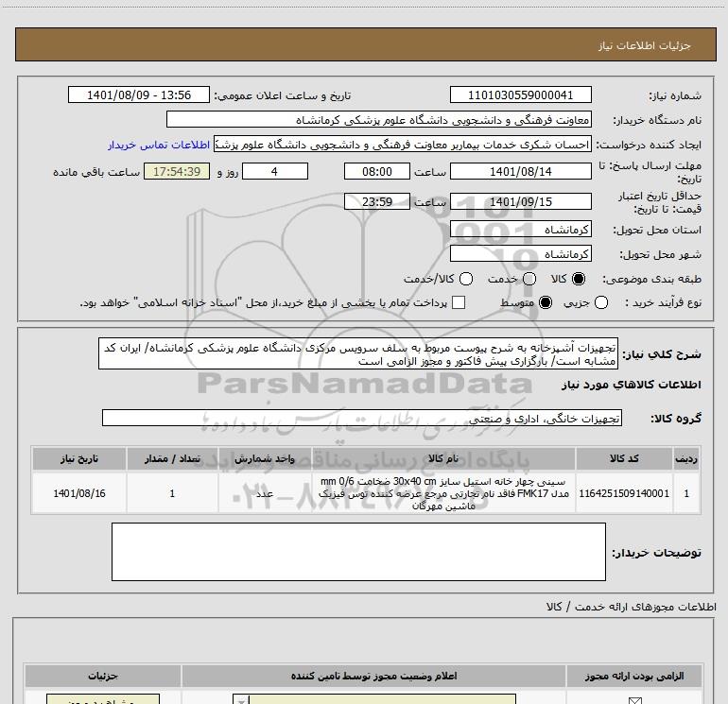This screenshot has width=728, height=704.
Task: Select the اطلاعات کالاهای مورد نیاز heading
Action: 632,385
